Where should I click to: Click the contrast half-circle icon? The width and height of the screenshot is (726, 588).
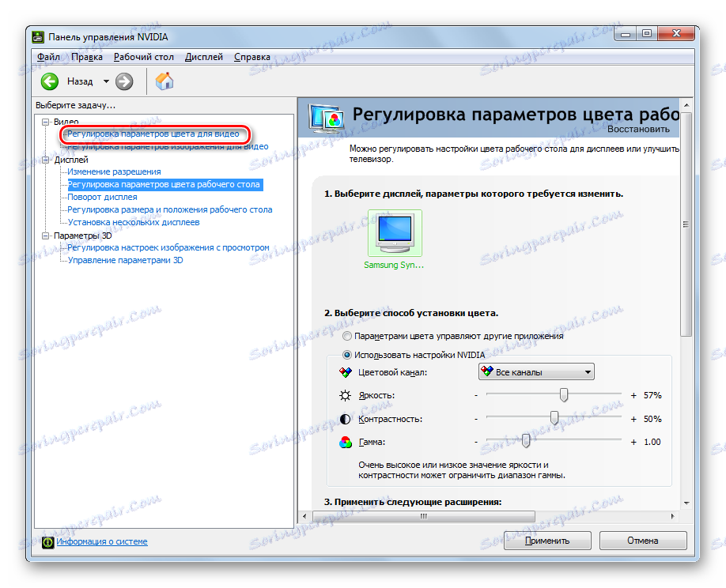point(346,419)
